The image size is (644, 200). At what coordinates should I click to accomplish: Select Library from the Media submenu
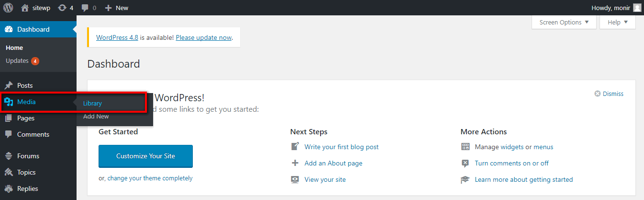pyautogui.click(x=92, y=103)
